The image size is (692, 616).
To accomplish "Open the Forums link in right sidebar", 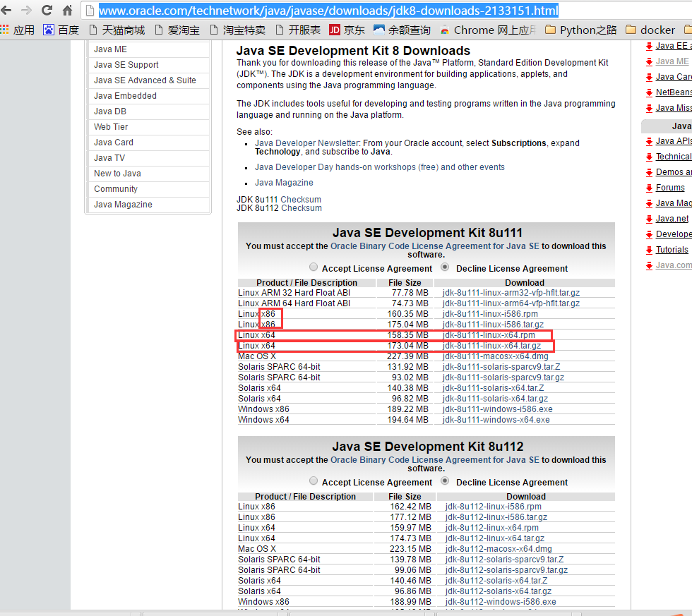I will click(x=670, y=188).
